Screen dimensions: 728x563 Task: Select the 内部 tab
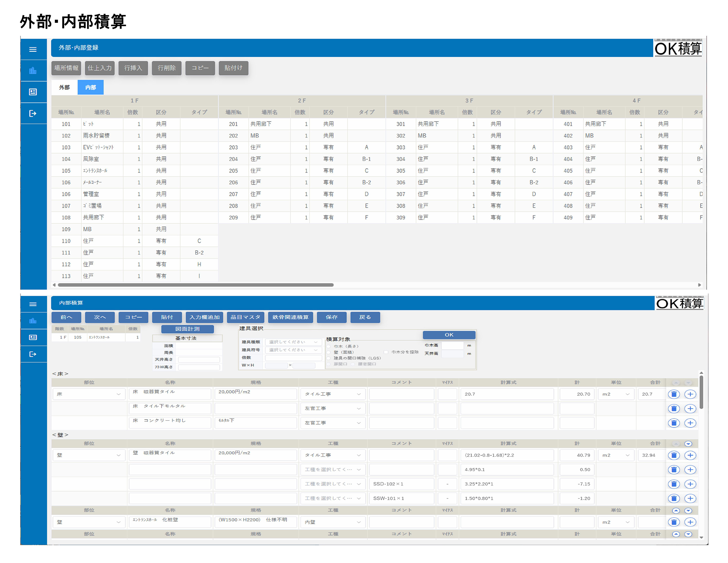[90, 87]
